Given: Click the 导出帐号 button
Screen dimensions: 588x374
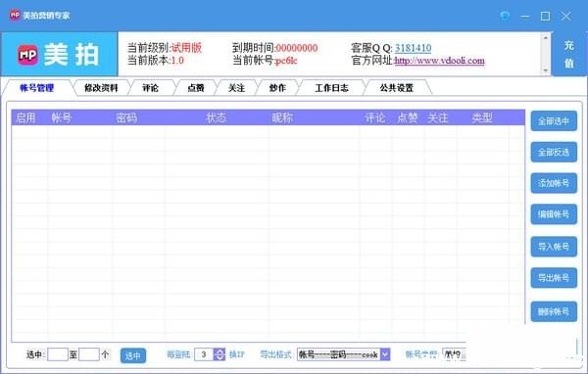Looking at the screenshot, I should (x=554, y=278).
